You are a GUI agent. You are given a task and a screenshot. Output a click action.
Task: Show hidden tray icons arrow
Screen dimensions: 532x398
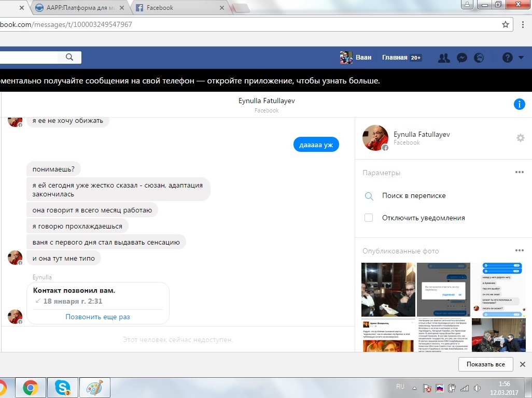[x=414, y=388]
